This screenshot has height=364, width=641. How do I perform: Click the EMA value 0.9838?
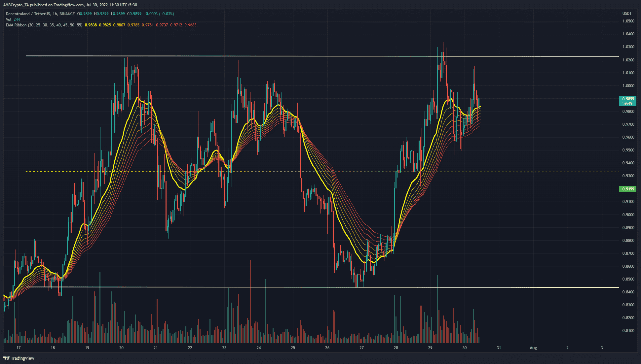91,25
